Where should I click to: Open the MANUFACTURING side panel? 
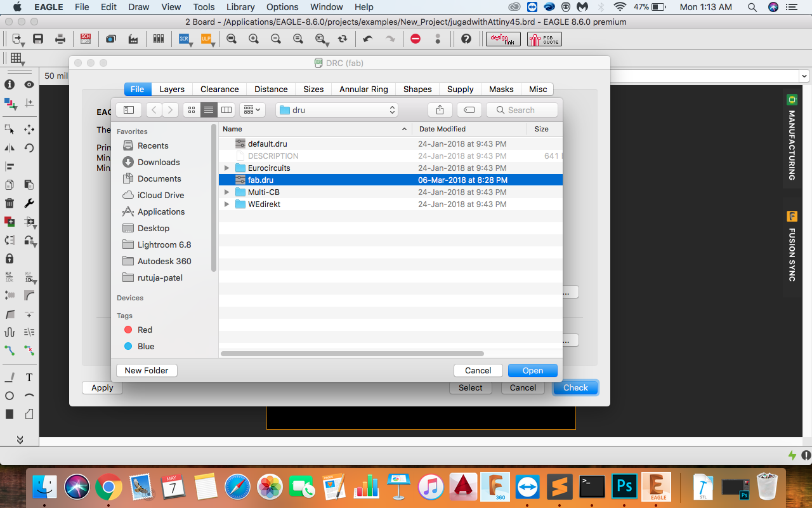click(x=792, y=138)
